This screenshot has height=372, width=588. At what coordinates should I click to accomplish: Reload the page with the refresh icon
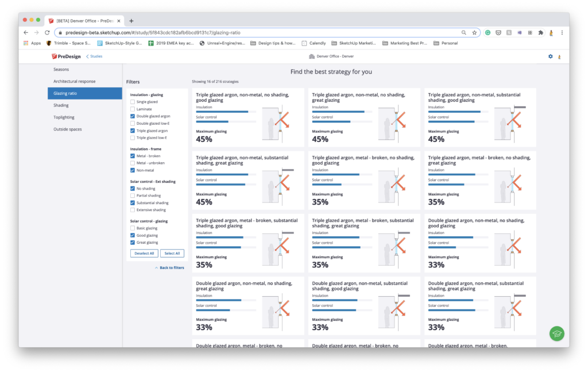pyautogui.click(x=47, y=33)
